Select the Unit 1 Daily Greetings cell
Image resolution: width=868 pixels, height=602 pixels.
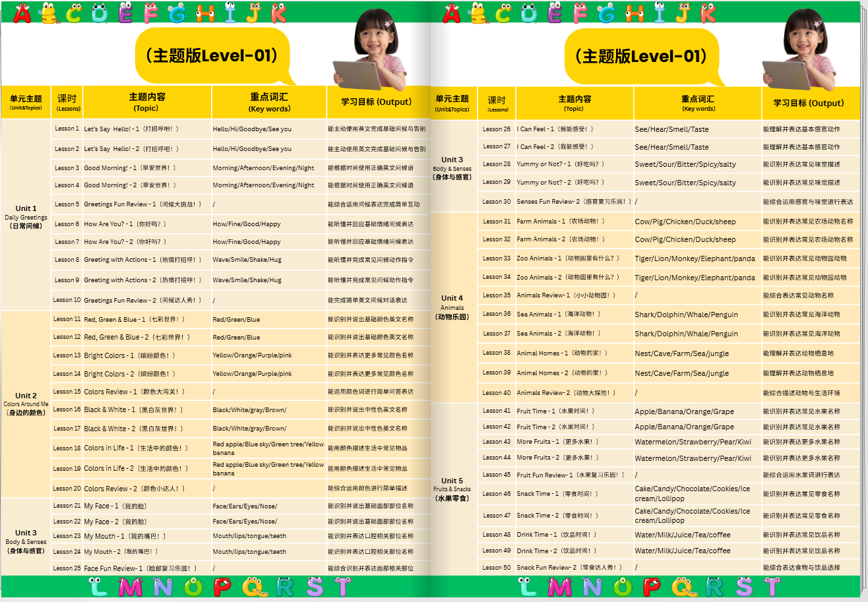click(26, 216)
